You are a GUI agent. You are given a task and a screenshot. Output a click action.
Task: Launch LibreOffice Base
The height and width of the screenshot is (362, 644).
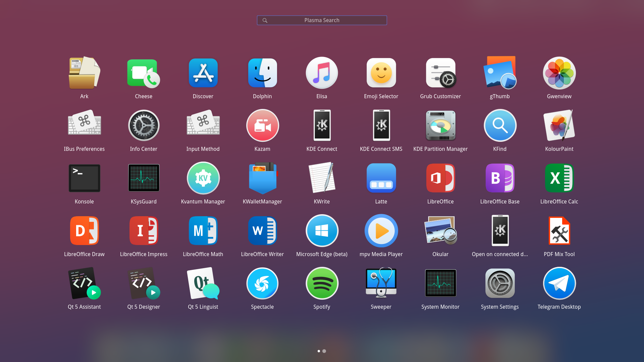[x=500, y=178]
